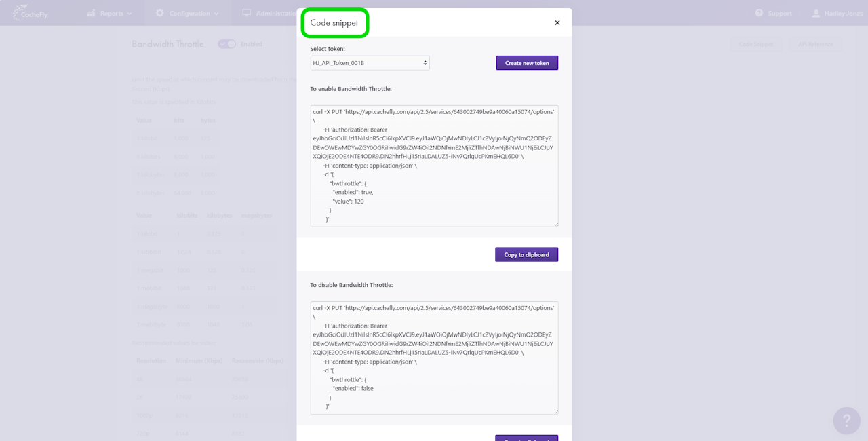Click inside the enable Bandwidth Throttle code box

(x=434, y=166)
